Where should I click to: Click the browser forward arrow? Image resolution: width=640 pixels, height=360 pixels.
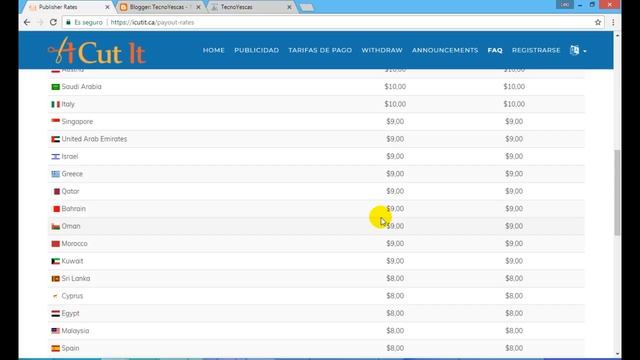click(x=40, y=22)
